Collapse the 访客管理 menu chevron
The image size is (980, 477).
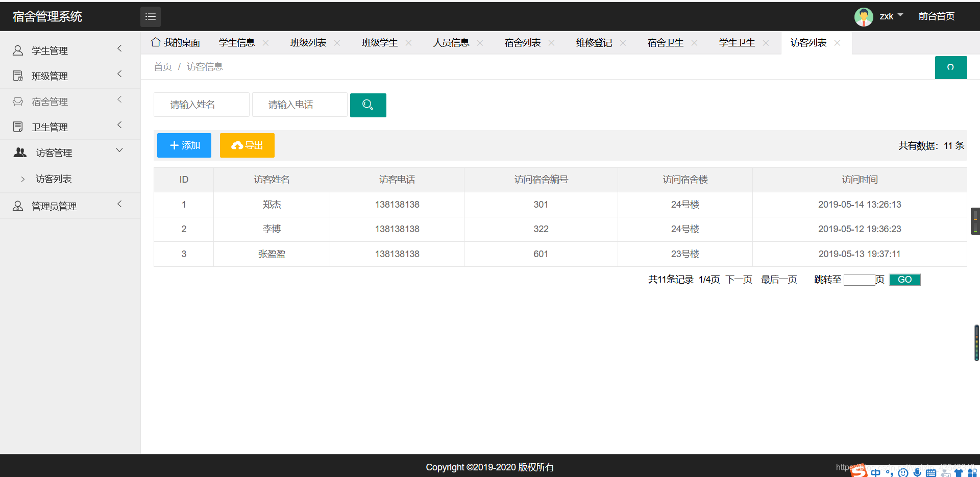pos(120,150)
